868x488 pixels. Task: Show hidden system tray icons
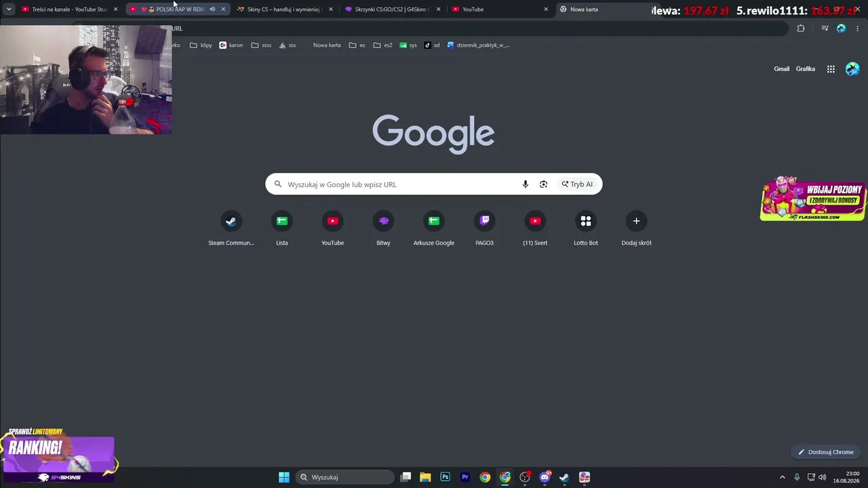click(x=782, y=477)
